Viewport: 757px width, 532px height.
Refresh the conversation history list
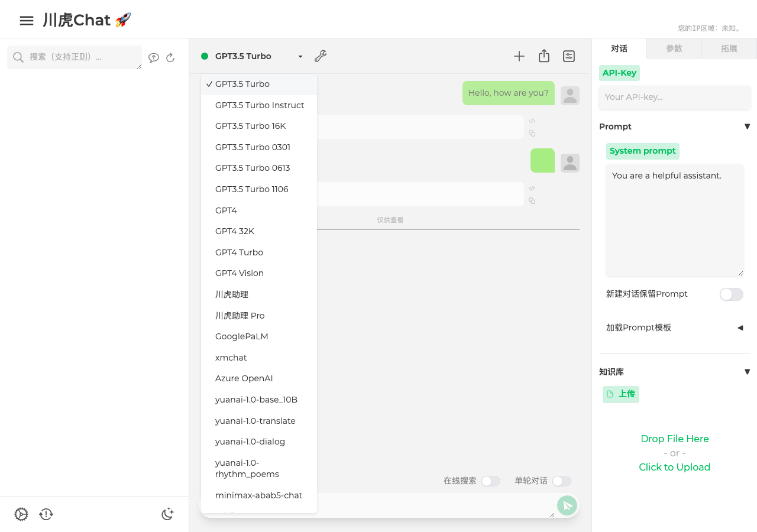pyautogui.click(x=170, y=57)
